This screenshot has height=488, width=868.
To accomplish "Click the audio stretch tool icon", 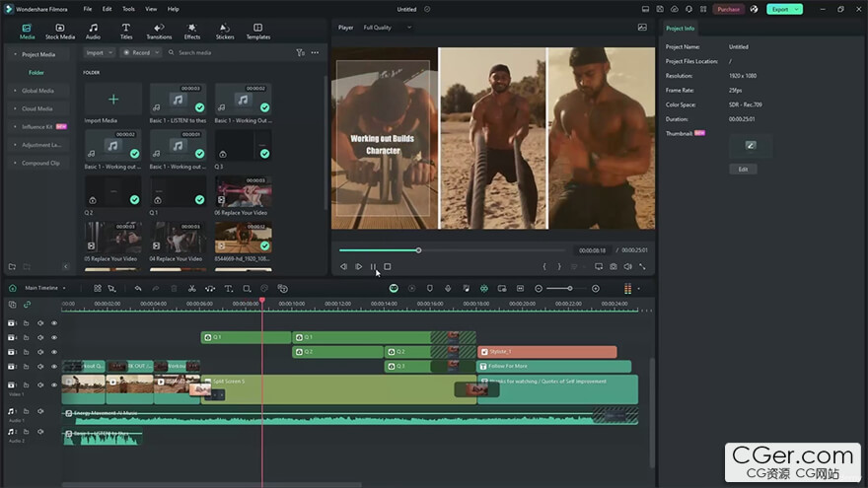I will [x=210, y=288].
